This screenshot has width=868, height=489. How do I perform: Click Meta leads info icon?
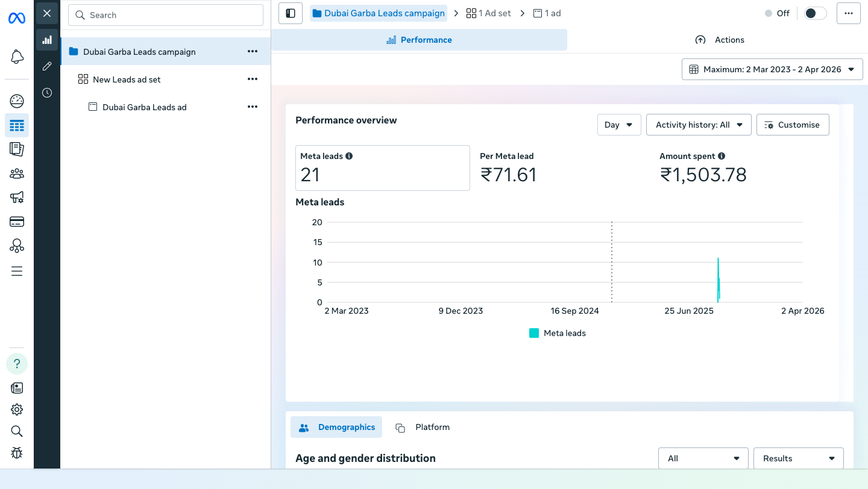[349, 156]
